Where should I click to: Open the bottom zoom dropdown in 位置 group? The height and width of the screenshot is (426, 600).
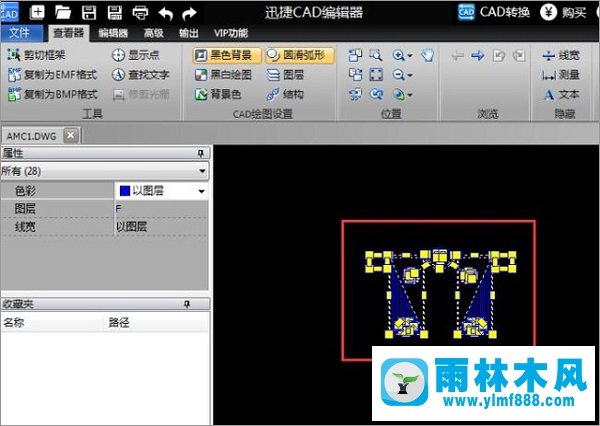410,95
